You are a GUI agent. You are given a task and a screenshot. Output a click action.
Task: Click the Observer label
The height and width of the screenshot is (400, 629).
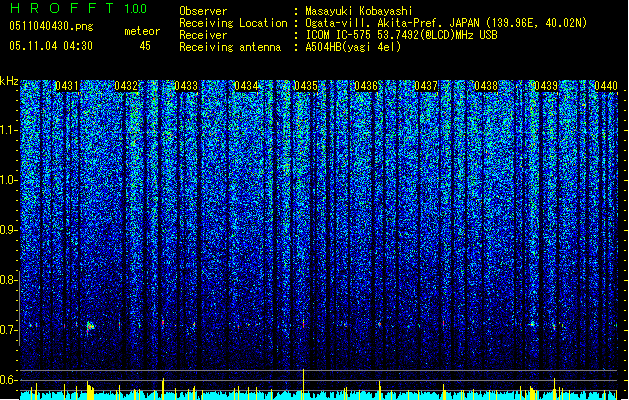pos(203,11)
